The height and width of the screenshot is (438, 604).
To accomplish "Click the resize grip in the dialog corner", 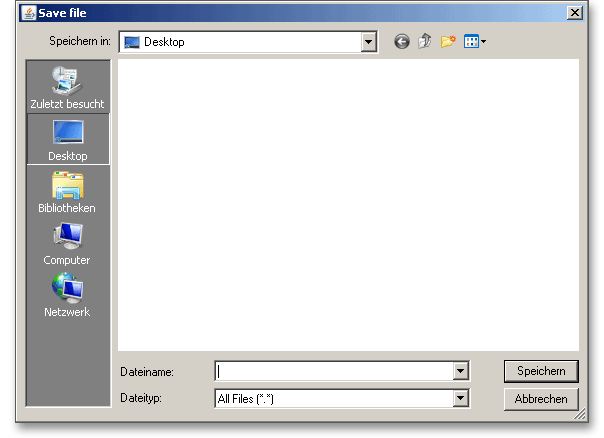I will coord(581,415).
